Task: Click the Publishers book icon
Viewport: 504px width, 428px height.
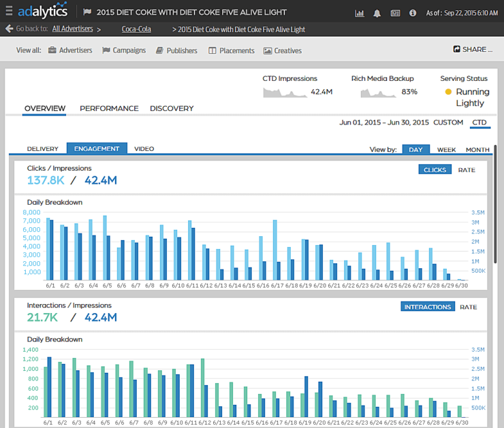Action: (159, 50)
